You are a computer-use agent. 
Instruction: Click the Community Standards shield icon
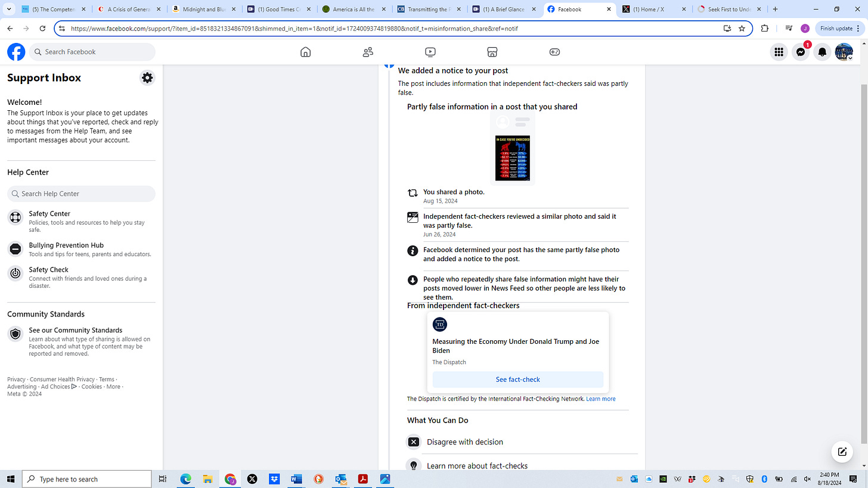coord(15,334)
